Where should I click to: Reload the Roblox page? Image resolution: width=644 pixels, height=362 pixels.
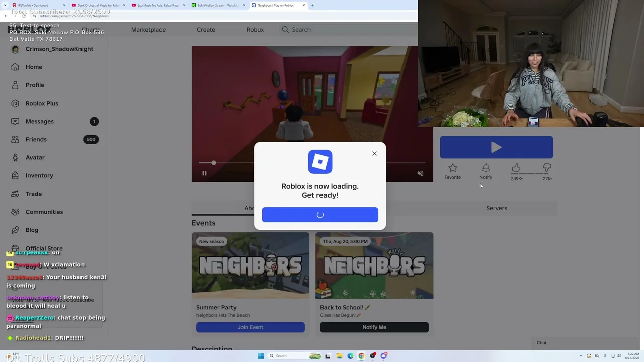[24, 16]
